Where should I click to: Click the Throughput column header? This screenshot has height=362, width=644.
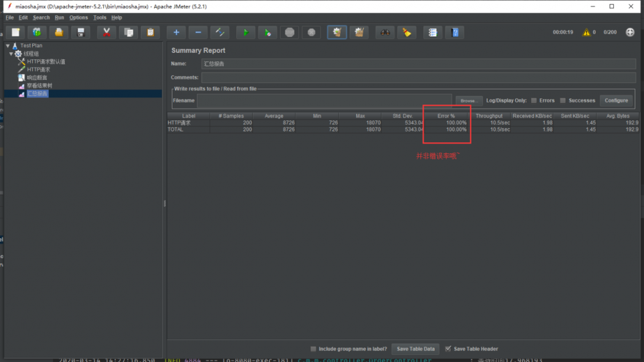point(489,116)
